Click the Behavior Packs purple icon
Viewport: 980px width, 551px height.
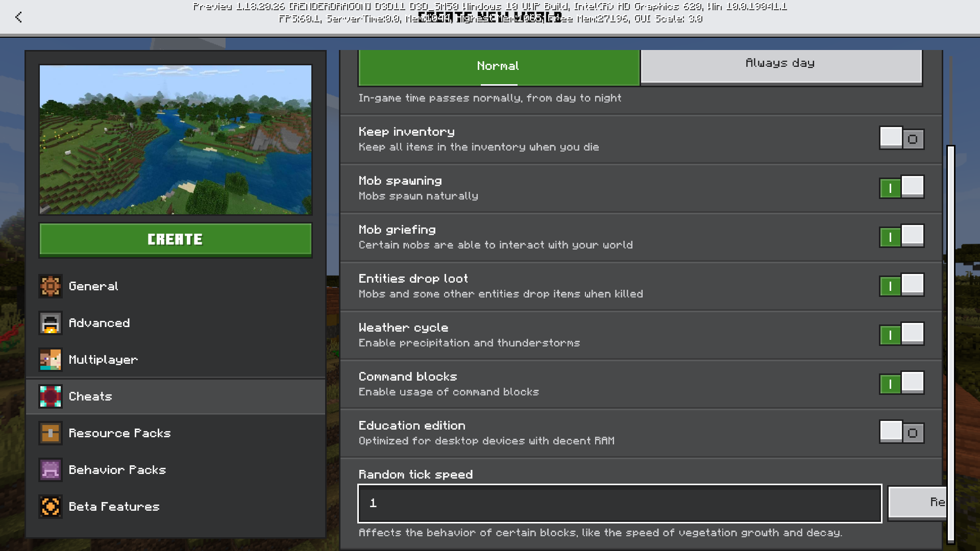[x=51, y=470]
